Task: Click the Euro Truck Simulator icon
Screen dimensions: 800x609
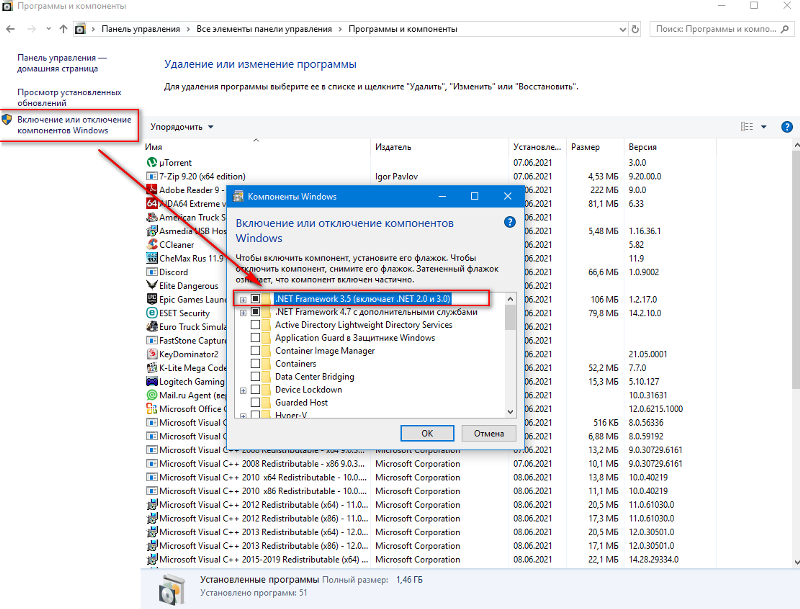Action: [152, 326]
